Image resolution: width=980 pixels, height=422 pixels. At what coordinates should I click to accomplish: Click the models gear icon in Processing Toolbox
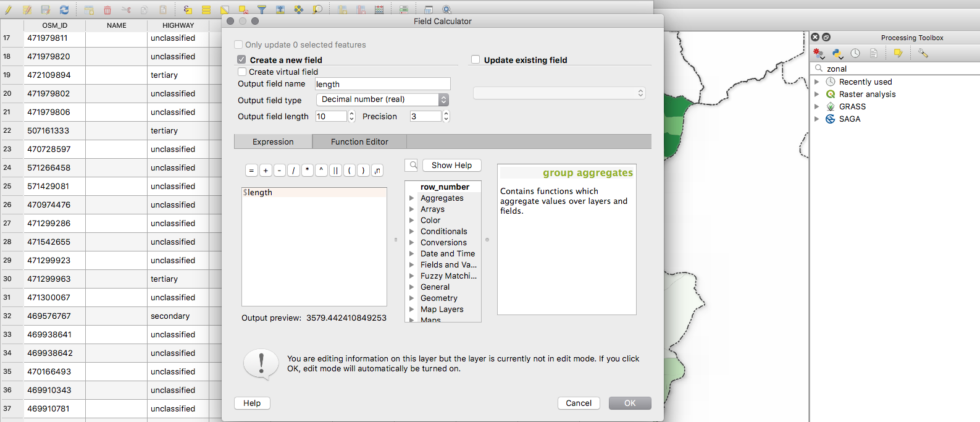pyautogui.click(x=819, y=54)
